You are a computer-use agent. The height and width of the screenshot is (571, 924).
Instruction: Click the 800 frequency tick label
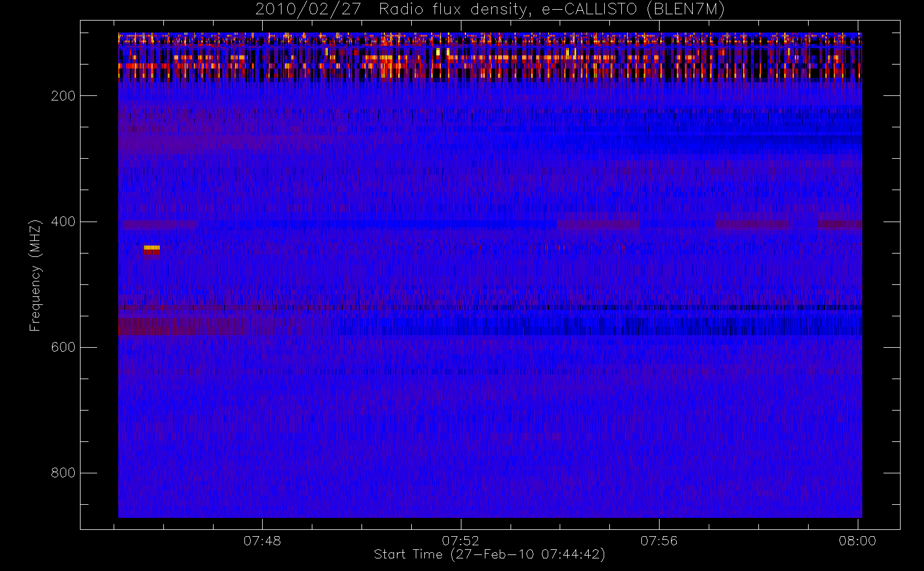(63, 473)
